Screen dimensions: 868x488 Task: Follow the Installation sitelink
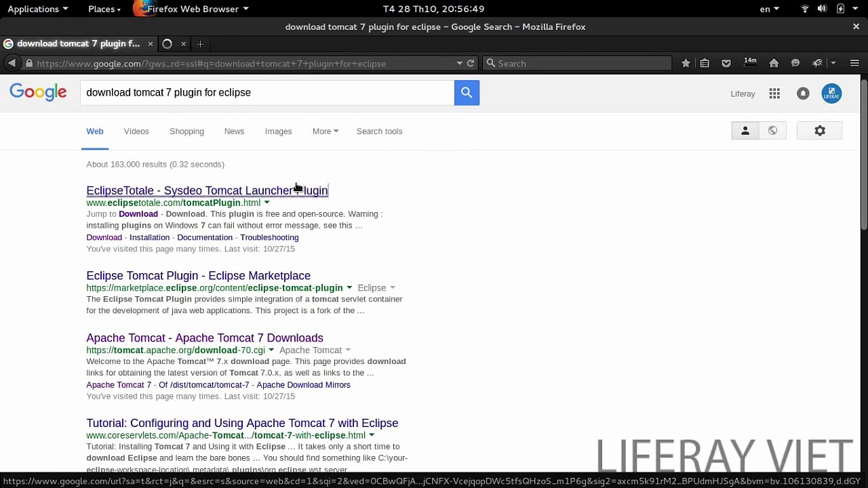tap(149, 237)
